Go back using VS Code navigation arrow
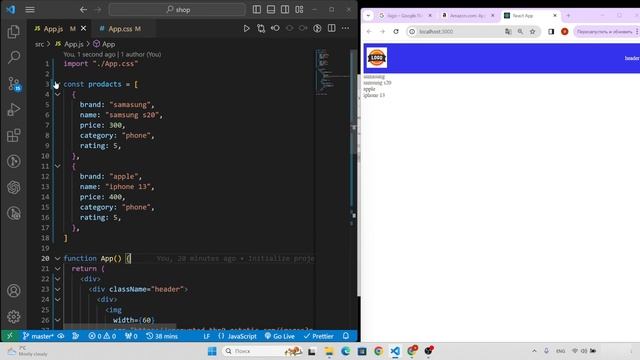Image resolution: width=640 pixels, height=360 pixels. (83, 9)
